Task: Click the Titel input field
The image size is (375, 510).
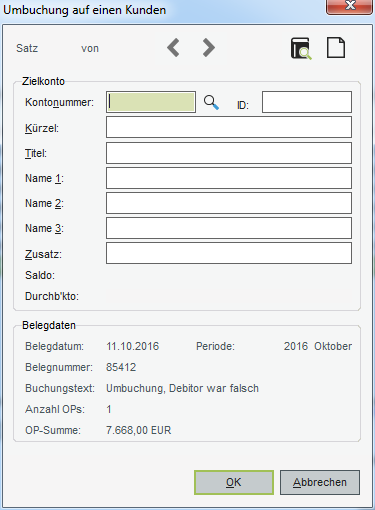Action: [x=229, y=153]
